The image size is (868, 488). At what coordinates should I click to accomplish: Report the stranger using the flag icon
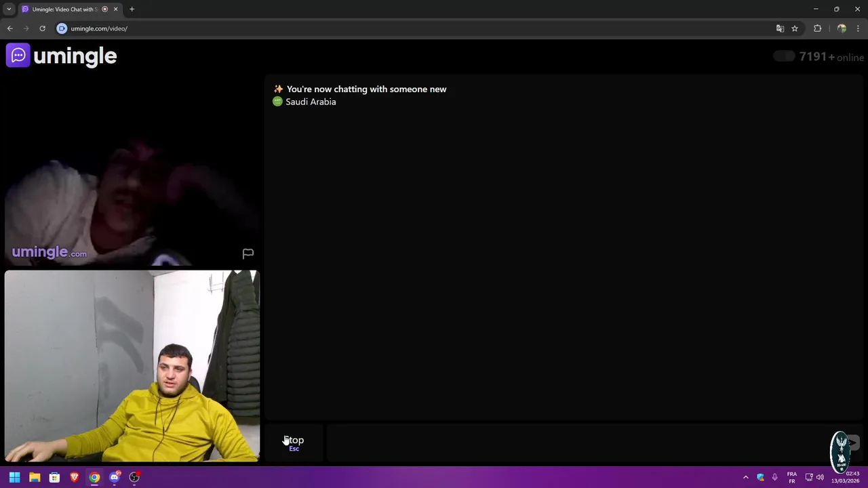pos(248,253)
